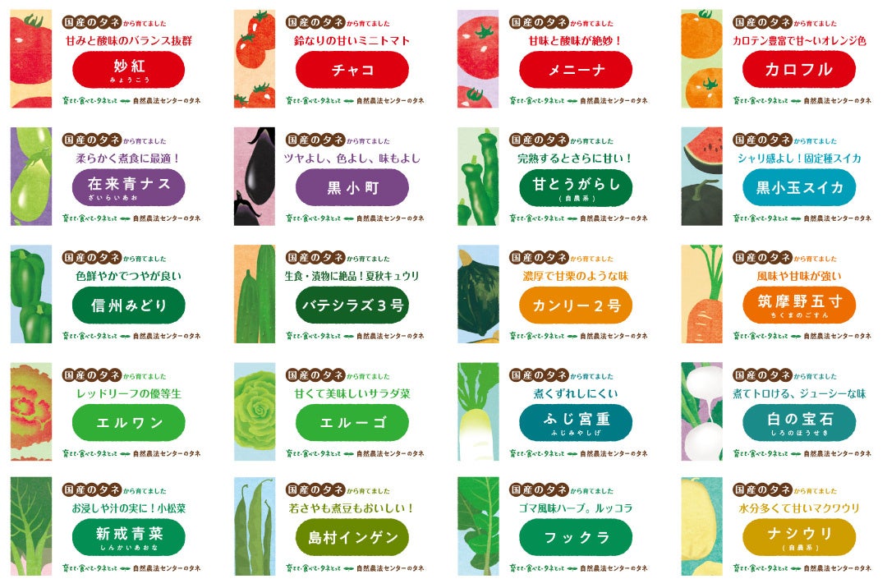This screenshot has width=887, height=588.
Task: Select the green bell pepper image
Action: pos(31,294)
